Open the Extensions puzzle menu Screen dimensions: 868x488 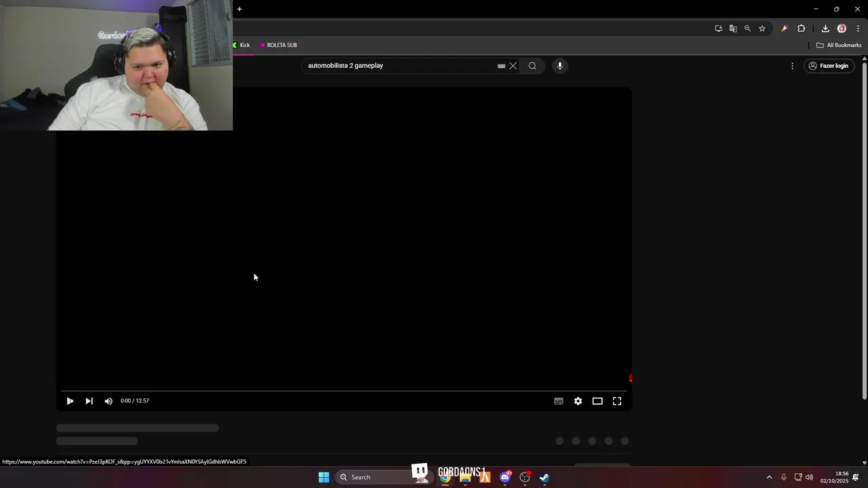pyautogui.click(x=802, y=28)
